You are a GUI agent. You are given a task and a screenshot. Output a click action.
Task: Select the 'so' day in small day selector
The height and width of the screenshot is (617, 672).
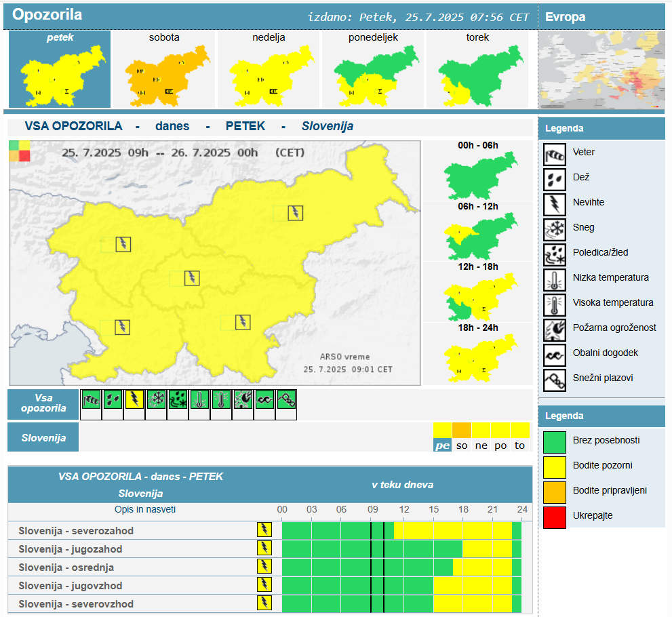coord(462,437)
